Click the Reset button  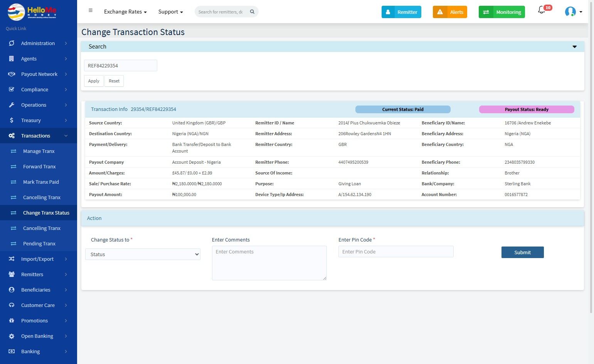coord(114,81)
